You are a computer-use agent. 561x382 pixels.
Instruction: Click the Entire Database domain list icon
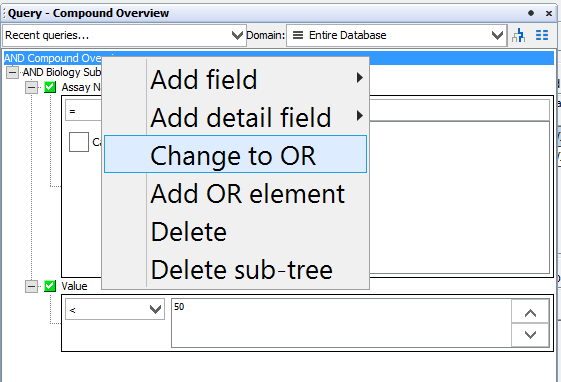click(x=298, y=35)
